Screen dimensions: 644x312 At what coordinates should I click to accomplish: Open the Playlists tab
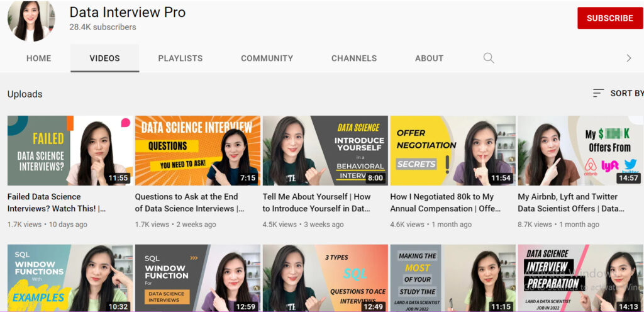pos(180,58)
